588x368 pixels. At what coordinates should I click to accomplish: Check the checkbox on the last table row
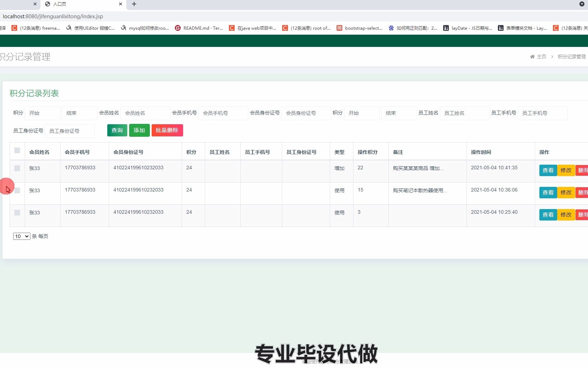17,213
